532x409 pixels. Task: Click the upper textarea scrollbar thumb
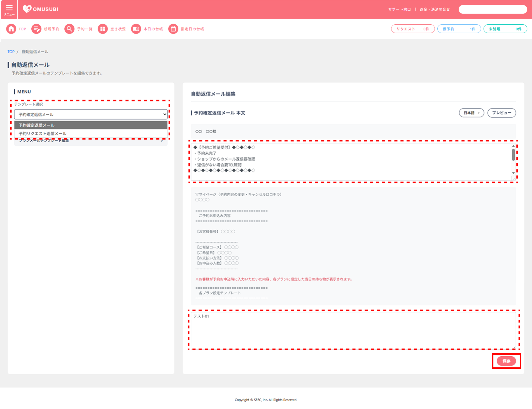tap(513, 155)
